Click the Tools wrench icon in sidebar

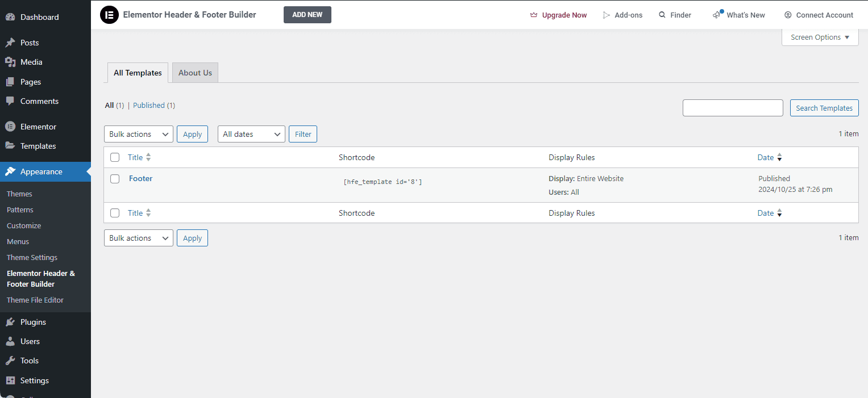click(x=10, y=361)
